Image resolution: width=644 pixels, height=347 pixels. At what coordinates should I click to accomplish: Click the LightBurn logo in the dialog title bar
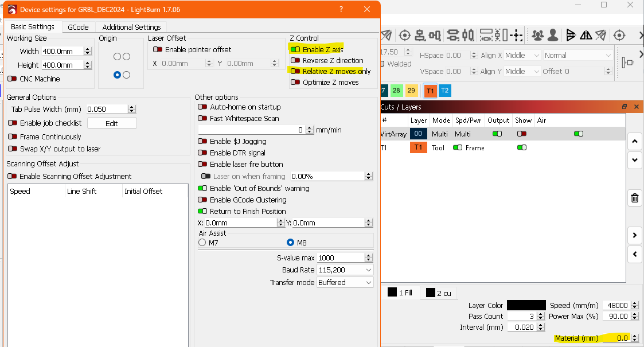pos(12,9)
